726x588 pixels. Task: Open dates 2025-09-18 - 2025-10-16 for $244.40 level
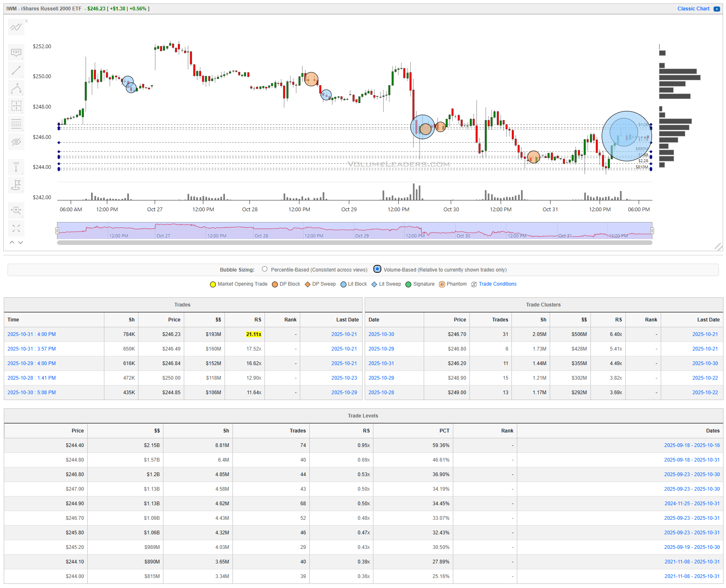[x=692, y=445]
